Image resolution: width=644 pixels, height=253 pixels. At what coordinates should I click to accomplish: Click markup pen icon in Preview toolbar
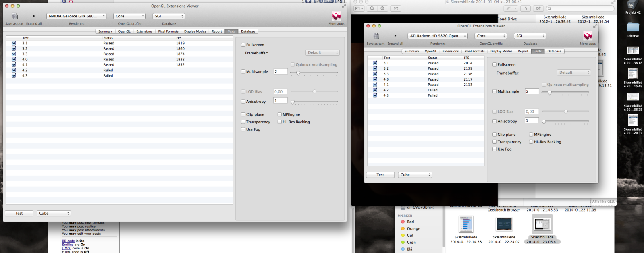[509, 8]
